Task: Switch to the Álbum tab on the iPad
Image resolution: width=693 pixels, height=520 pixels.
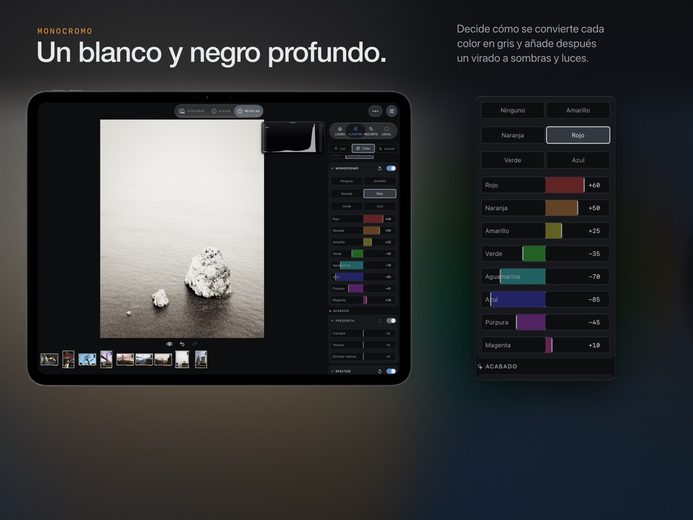Action: pos(221,111)
